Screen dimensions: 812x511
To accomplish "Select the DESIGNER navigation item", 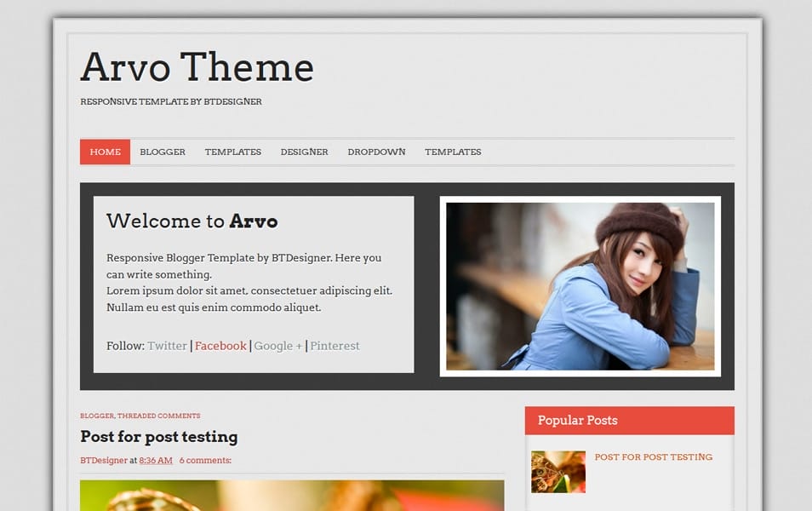I will 303,152.
